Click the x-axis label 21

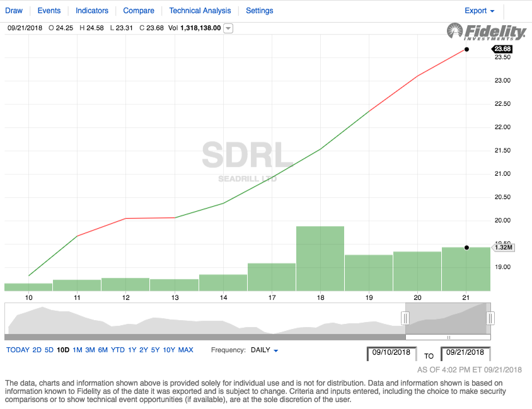click(466, 297)
